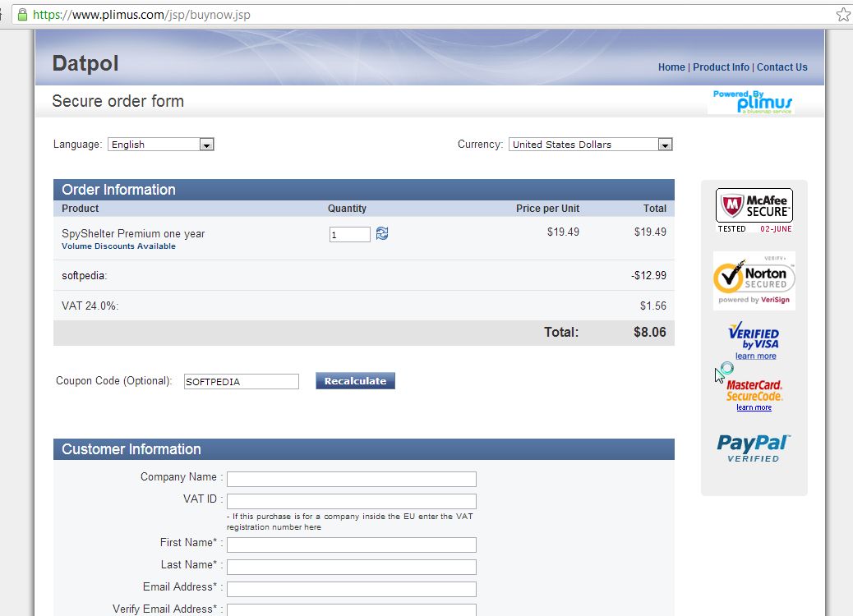Click the green padlock security icon
Screen dimensions: 853x616
click(x=22, y=15)
